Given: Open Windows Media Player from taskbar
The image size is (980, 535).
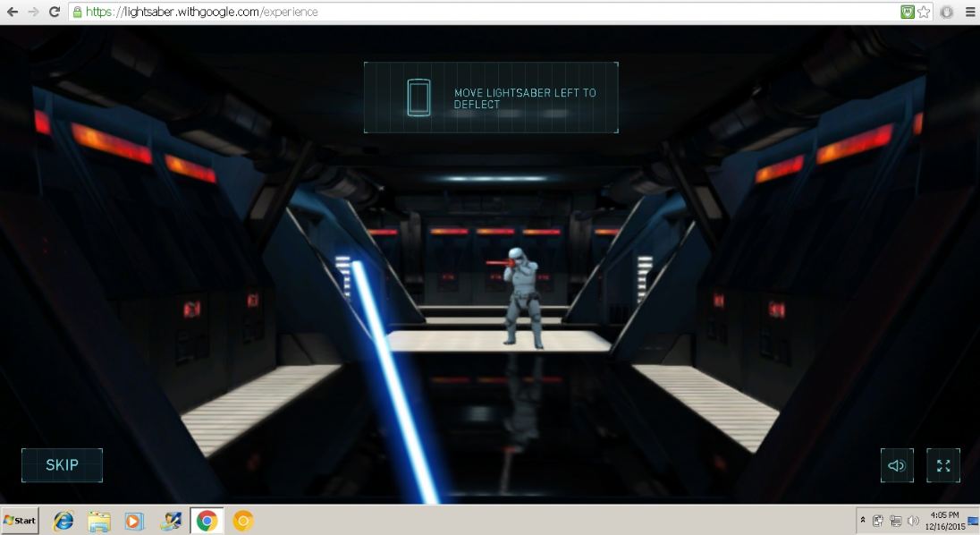Looking at the screenshot, I should (134, 521).
